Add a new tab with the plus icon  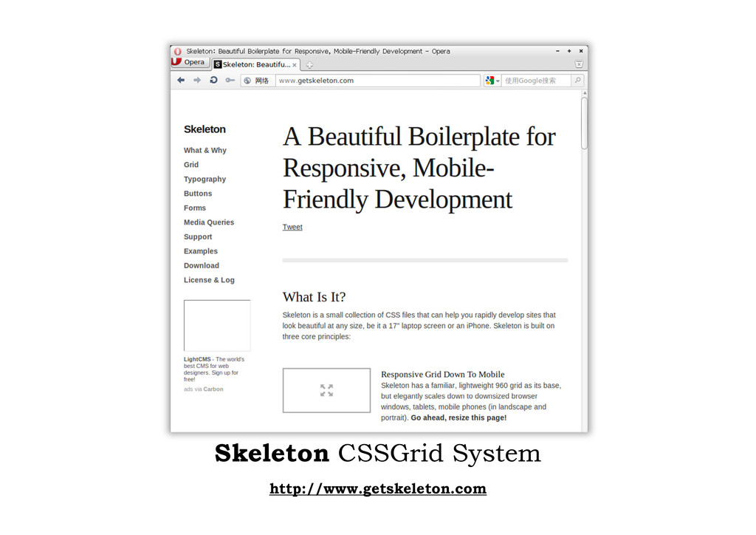[x=309, y=64]
